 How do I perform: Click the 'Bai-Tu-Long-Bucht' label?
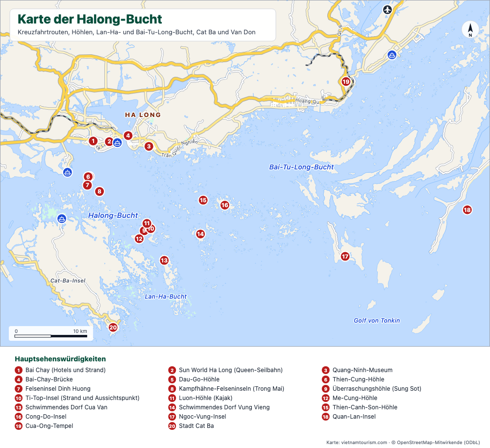coord(301,167)
